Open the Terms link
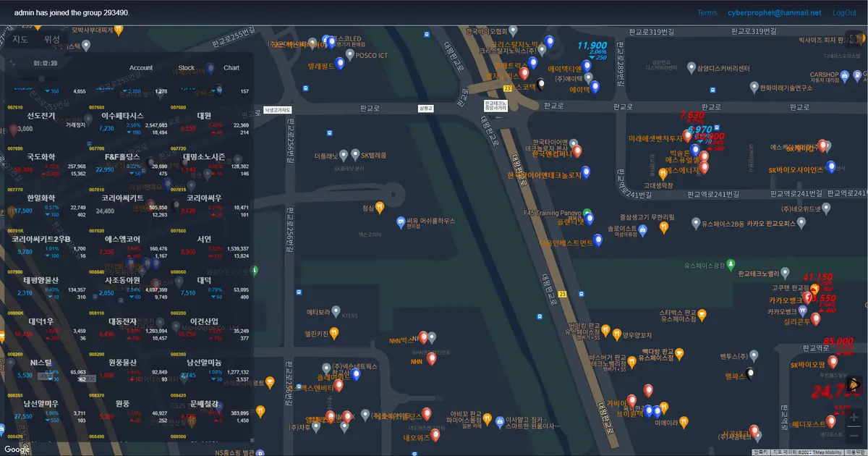The height and width of the screenshot is (456, 868). (x=707, y=12)
